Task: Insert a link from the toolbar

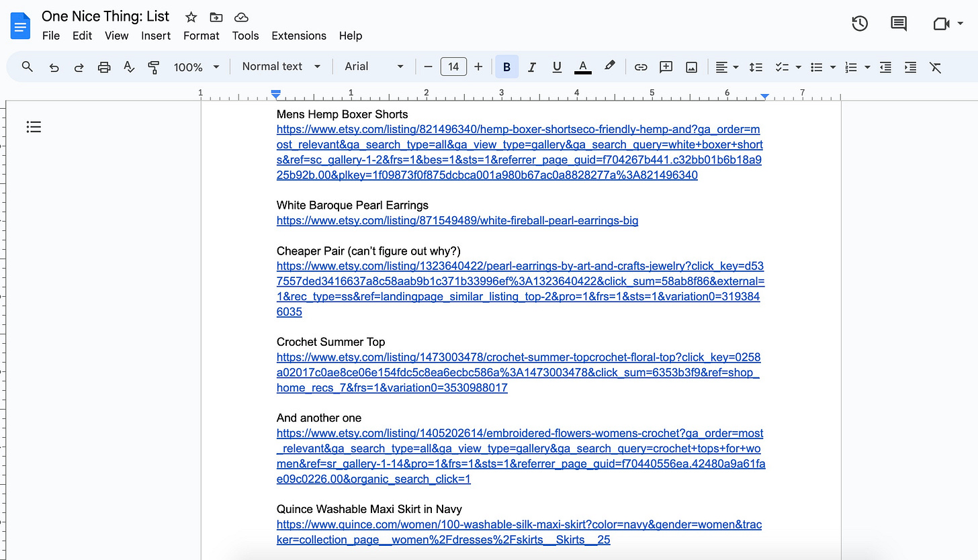Action: 641,66
